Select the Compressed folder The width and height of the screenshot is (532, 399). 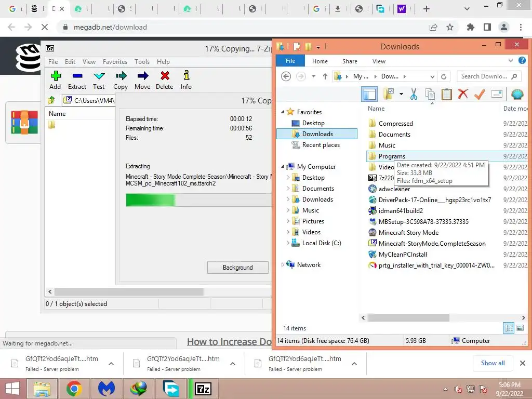tap(395, 124)
